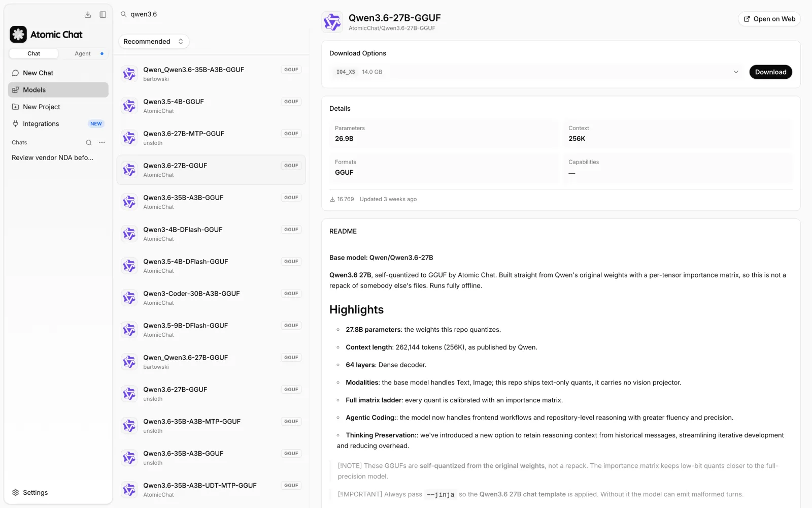This screenshot has width=812, height=508.
Task: Click the Atomic Chat logo icon
Action: tap(18, 35)
